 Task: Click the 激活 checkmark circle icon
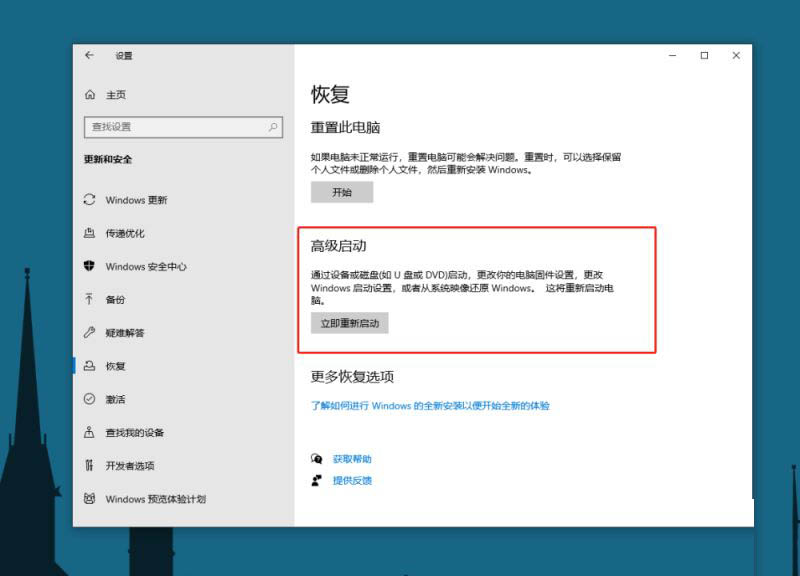pyautogui.click(x=89, y=398)
